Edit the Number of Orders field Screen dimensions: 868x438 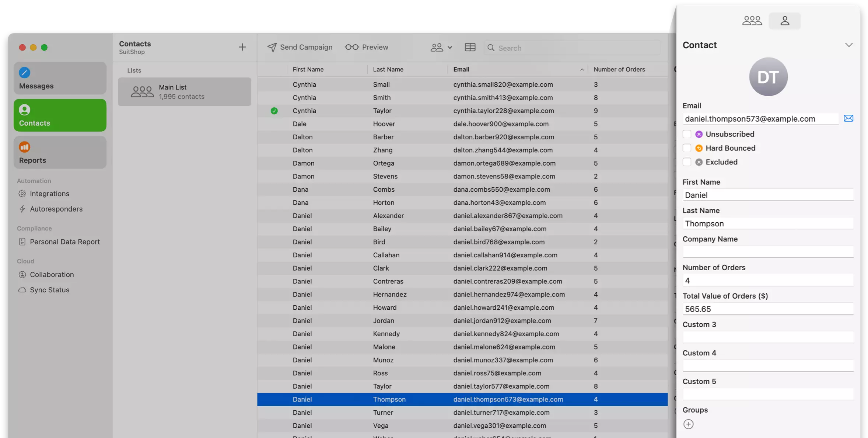click(768, 281)
